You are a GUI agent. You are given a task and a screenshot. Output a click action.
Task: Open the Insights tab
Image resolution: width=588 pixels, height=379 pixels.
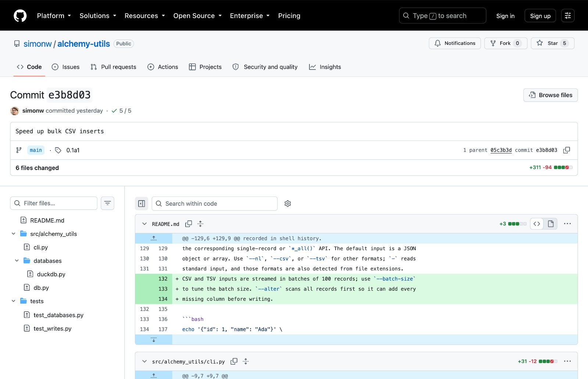pyautogui.click(x=325, y=67)
